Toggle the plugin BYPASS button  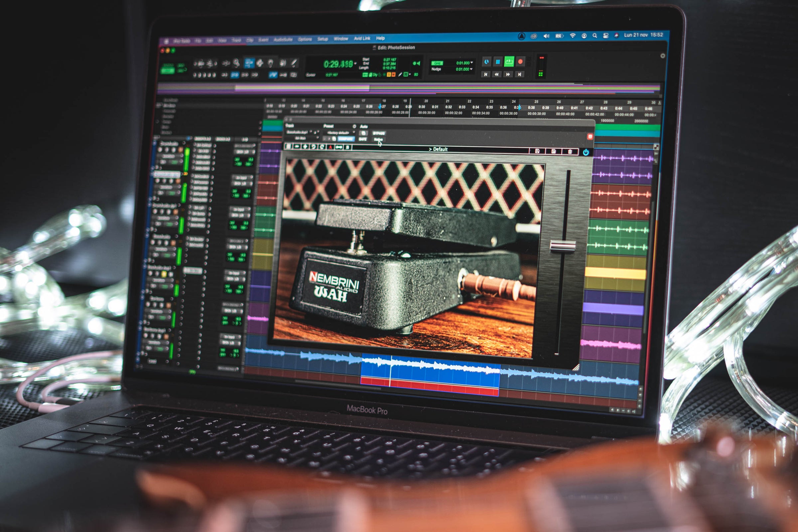(379, 133)
